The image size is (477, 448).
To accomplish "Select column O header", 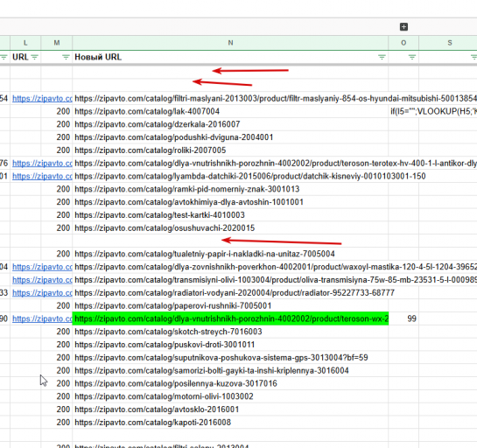I will pos(403,43).
